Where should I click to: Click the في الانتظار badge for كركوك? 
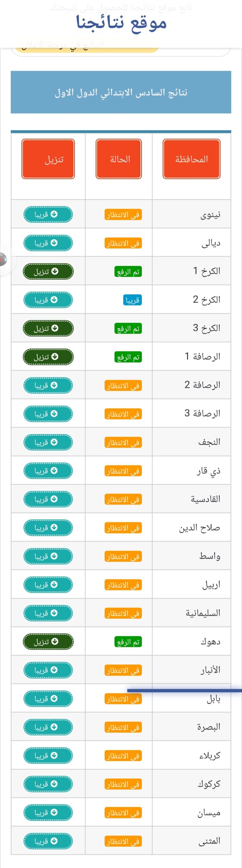coord(123,784)
